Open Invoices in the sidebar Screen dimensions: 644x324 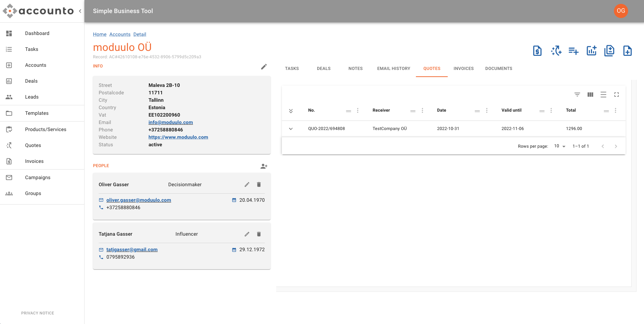click(42, 161)
